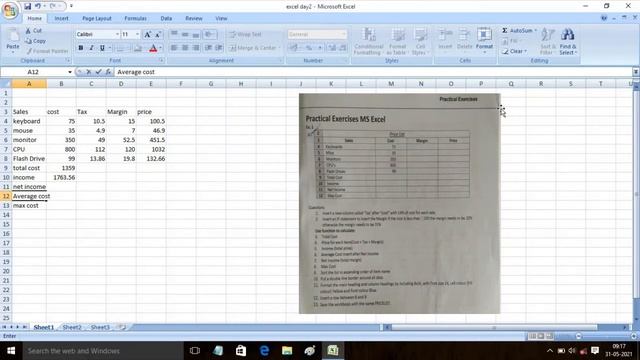Center text horizontally
This screenshot has height=360, width=640.
pos(185,48)
